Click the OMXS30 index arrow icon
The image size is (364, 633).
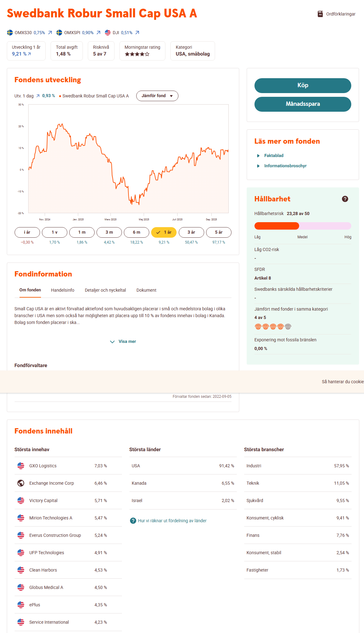(50, 33)
